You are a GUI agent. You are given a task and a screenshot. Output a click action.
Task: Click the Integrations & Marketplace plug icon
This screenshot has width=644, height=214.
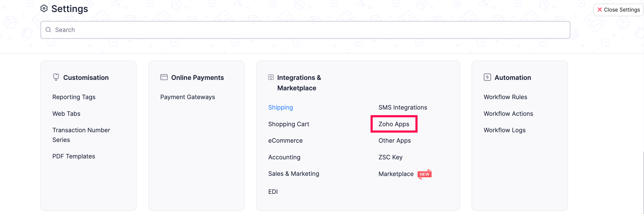click(271, 77)
